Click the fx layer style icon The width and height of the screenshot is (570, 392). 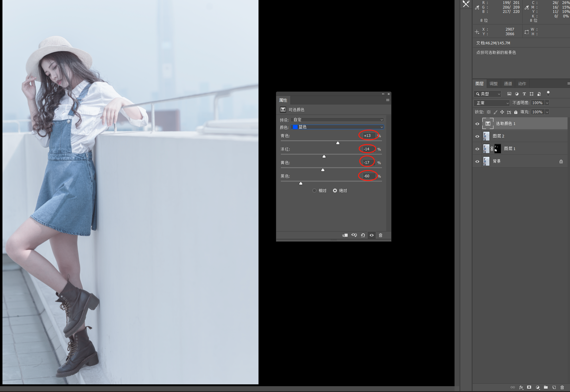coord(521,387)
